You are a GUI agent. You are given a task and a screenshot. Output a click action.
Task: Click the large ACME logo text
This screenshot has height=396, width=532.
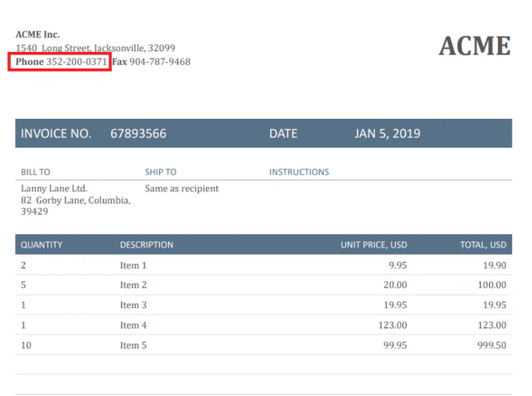pyautogui.click(x=474, y=46)
